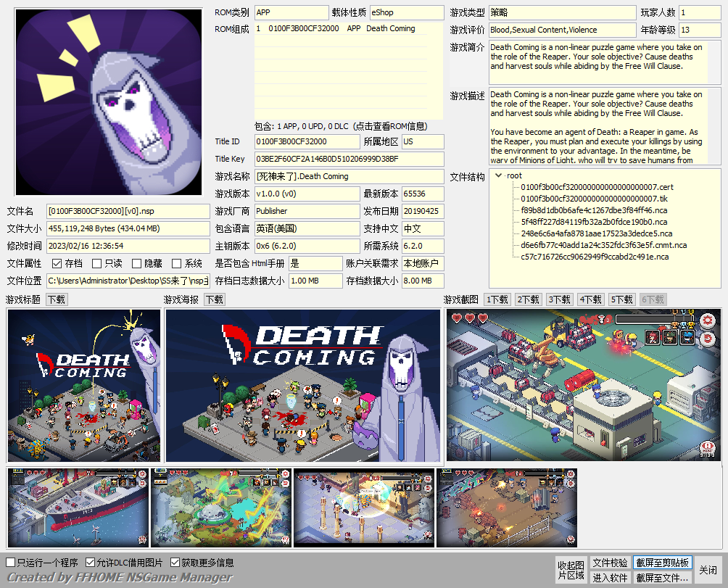The width and height of the screenshot is (728, 588).
Task: Open the museum pillars screenshot thumbnail
Action: tap(364, 508)
